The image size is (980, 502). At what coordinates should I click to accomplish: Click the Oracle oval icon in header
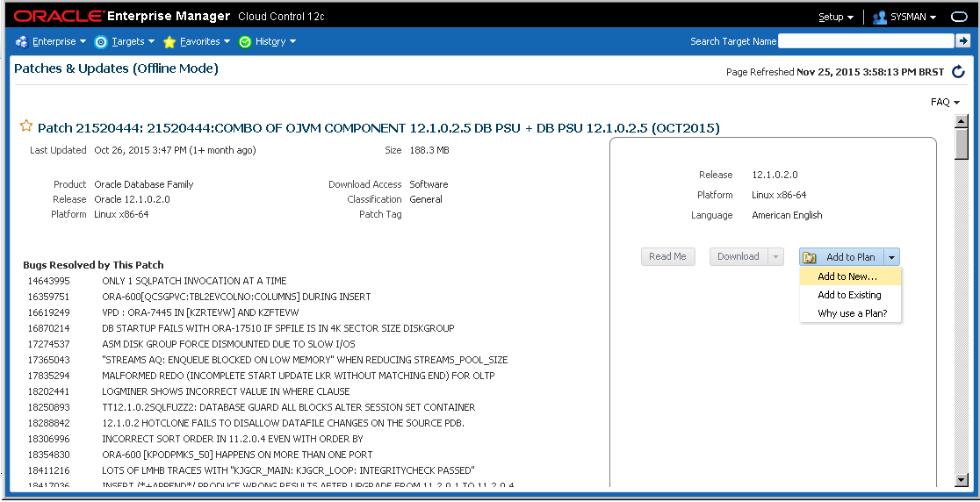(x=959, y=17)
